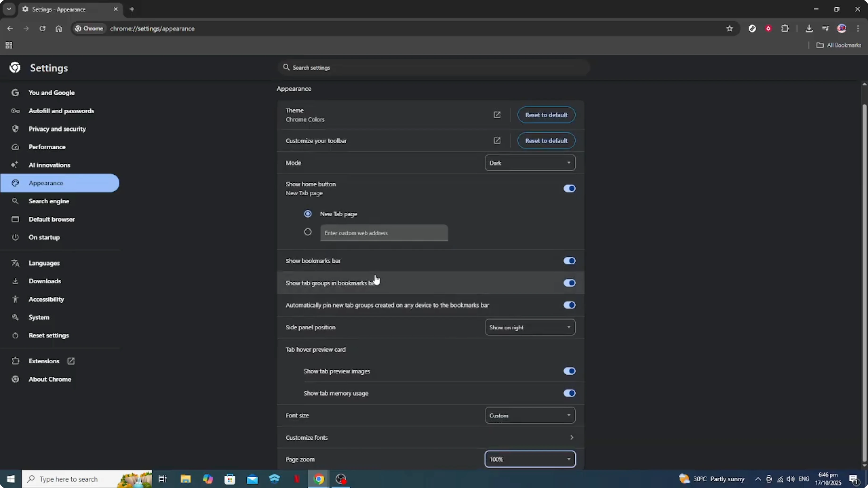
Task: Select the custom web address radio button
Action: pos(308,232)
